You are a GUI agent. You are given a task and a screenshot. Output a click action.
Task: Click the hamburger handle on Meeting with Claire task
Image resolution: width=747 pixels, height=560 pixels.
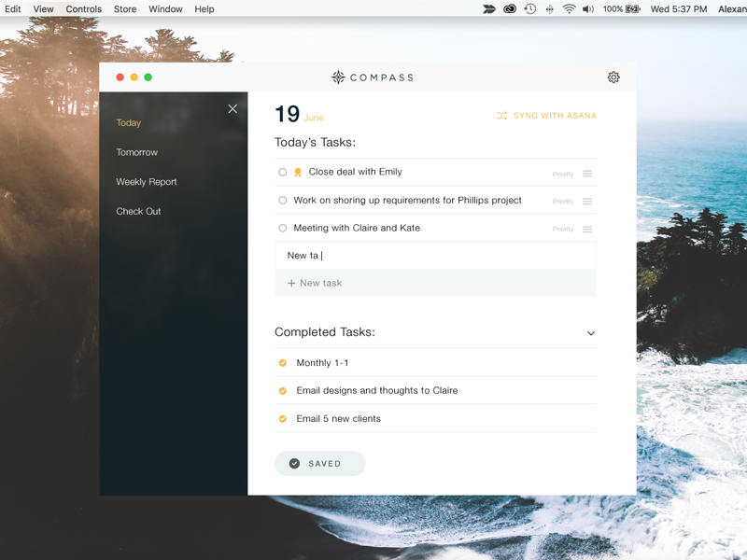click(587, 230)
